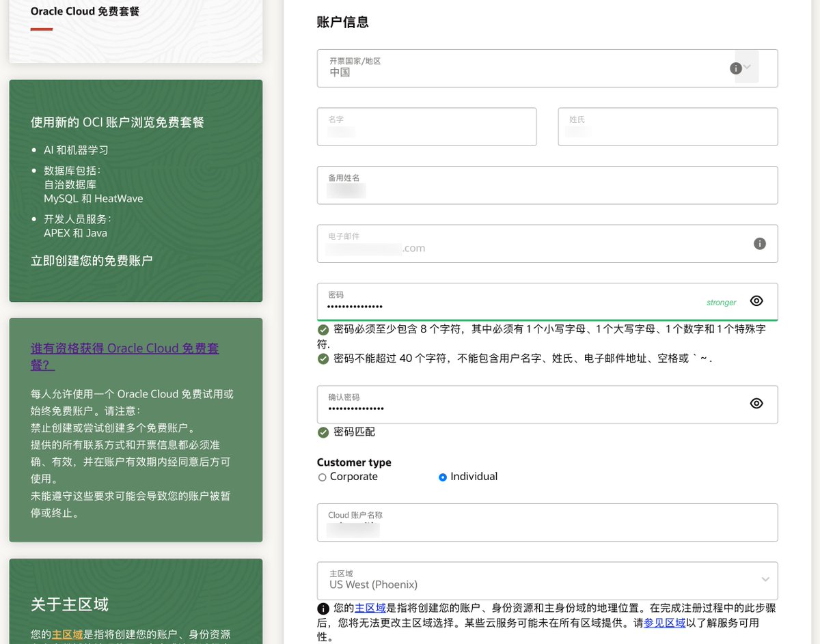Focus the 备用姓名 field

[547, 185]
